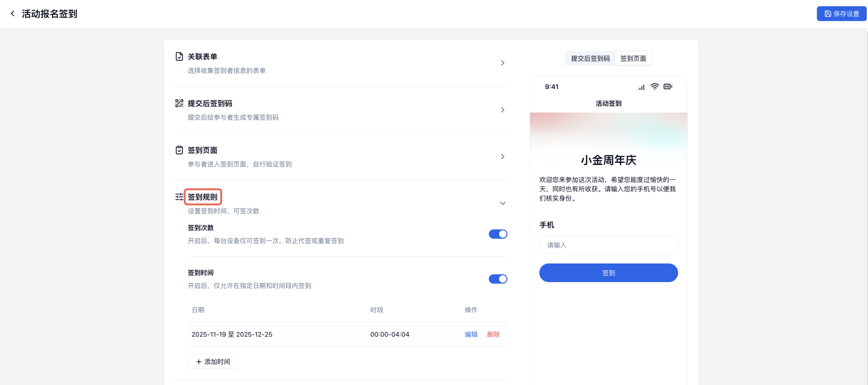
Task: Click the battery icon in phone preview
Action: coord(667,87)
